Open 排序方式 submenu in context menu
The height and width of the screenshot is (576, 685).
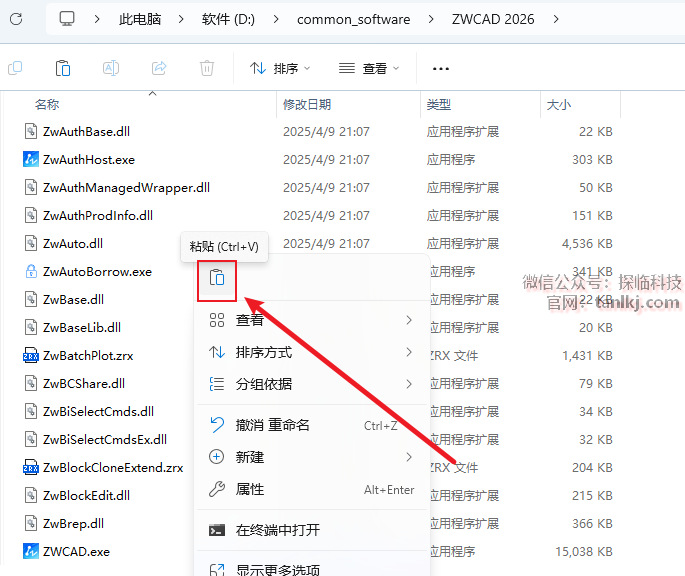click(312, 352)
